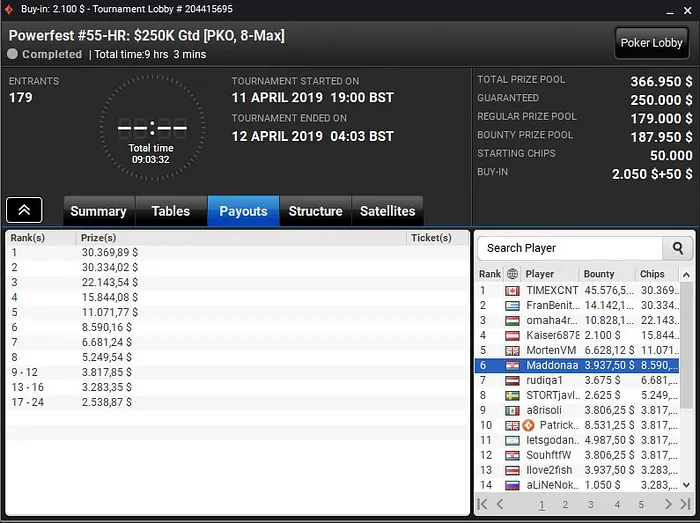Click the Argentina flag beside letsgodan
The height and width of the screenshot is (523, 700).
click(512, 440)
